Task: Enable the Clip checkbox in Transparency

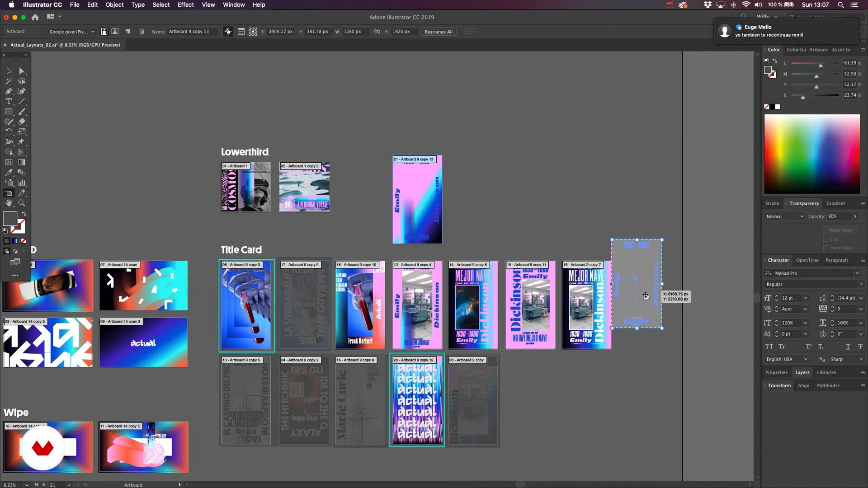Action: pyautogui.click(x=826, y=239)
